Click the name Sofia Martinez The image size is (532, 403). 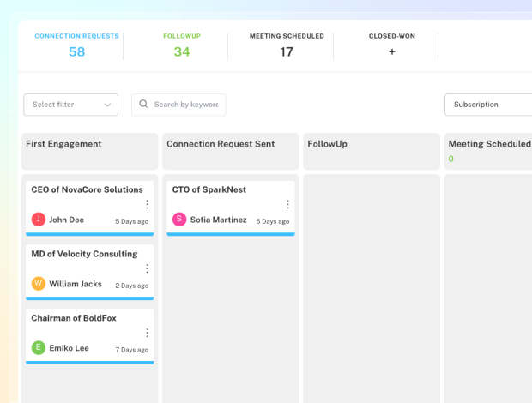(219, 220)
